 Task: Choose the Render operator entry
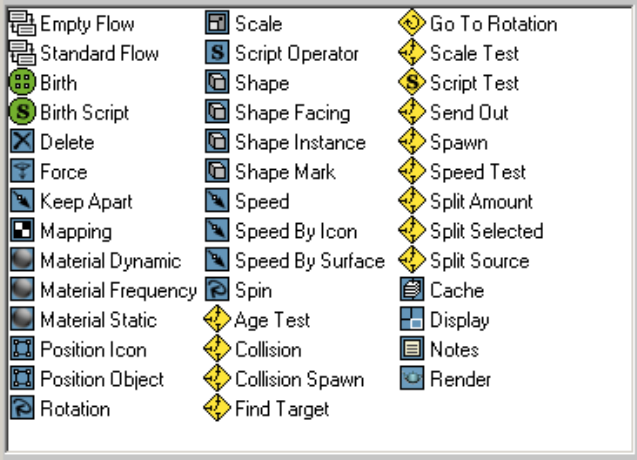(460, 380)
